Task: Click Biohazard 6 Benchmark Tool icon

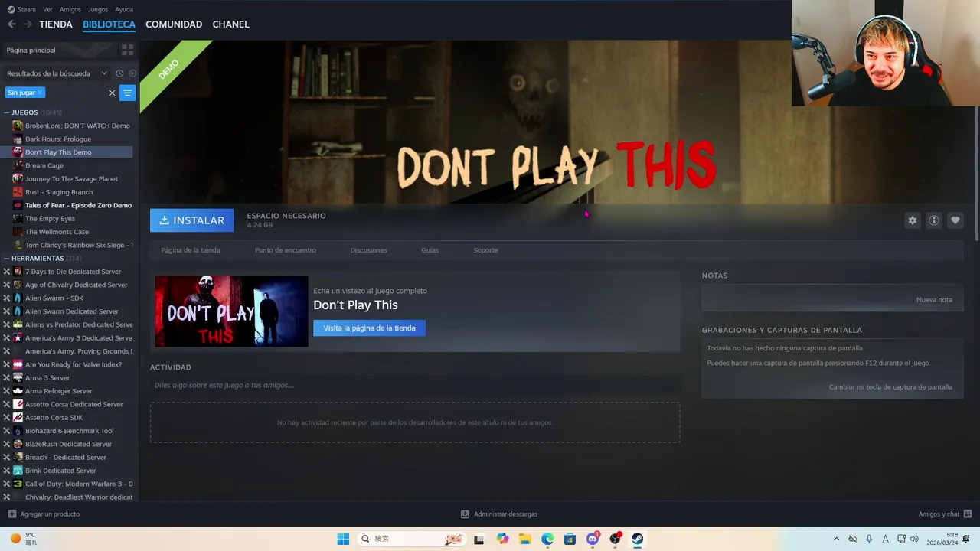Action: point(18,431)
